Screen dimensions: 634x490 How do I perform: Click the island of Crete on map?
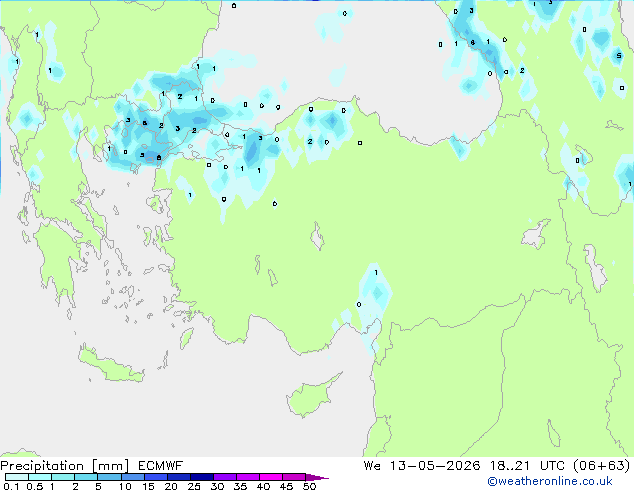tap(111, 366)
